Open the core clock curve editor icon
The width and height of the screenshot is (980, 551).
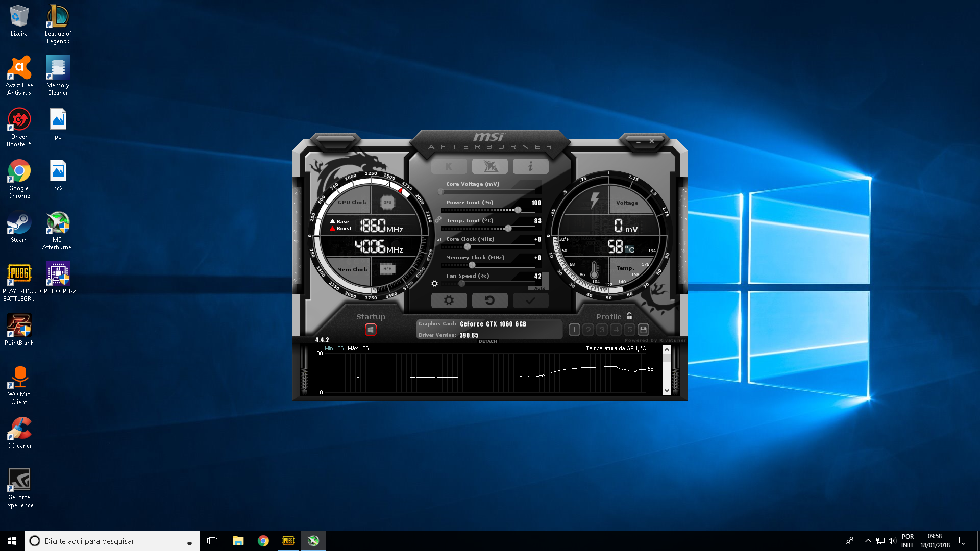[x=439, y=239]
